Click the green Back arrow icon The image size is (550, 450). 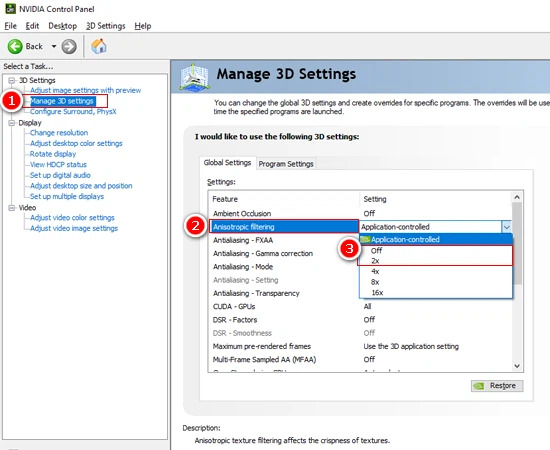point(15,46)
